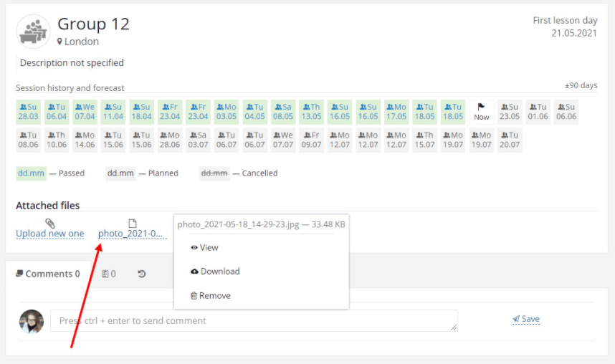Click the Description not specified text
The width and height of the screenshot is (615, 364).
tap(72, 63)
